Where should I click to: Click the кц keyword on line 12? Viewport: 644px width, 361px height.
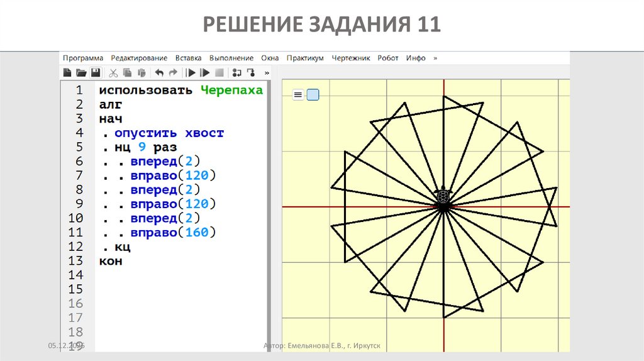[123, 247]
